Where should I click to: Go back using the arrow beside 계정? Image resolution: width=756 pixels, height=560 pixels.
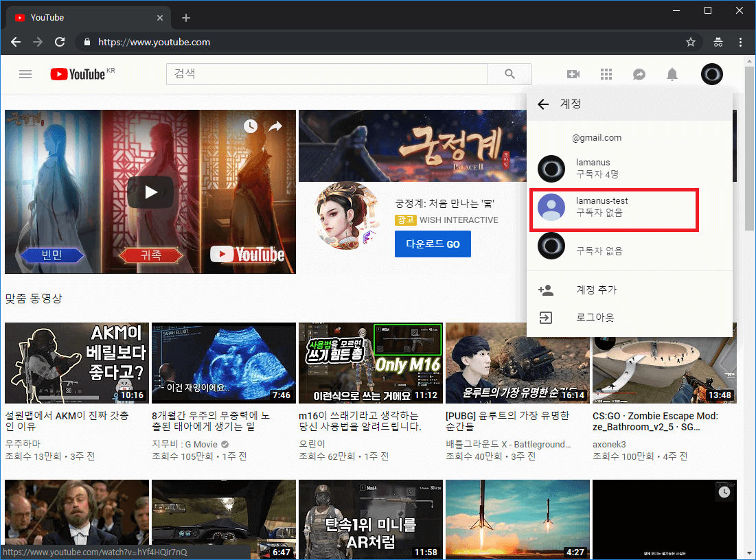pos(543,104)
